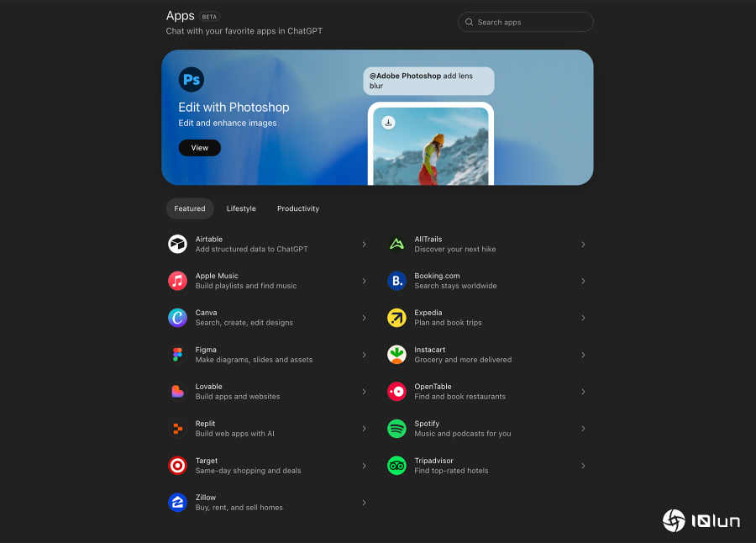Image resolution: width=756 pixels, height=543 pixels.
Task: Click the Figma app icon
Action: 177,355
